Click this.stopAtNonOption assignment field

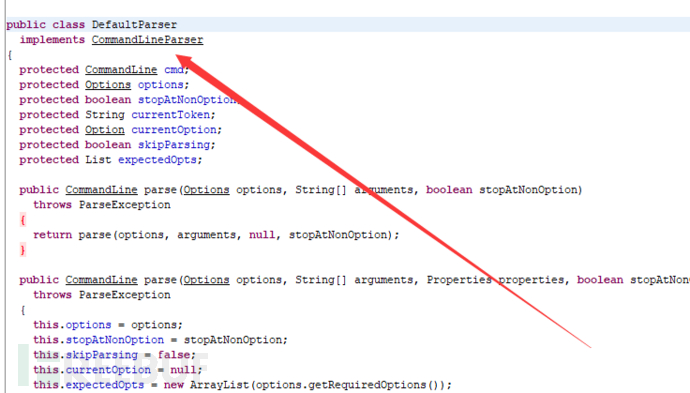tap(99, 340)
